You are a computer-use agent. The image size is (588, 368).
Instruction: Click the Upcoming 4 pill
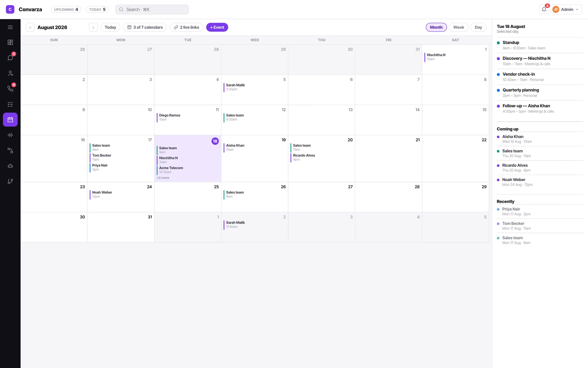(66, 9)
